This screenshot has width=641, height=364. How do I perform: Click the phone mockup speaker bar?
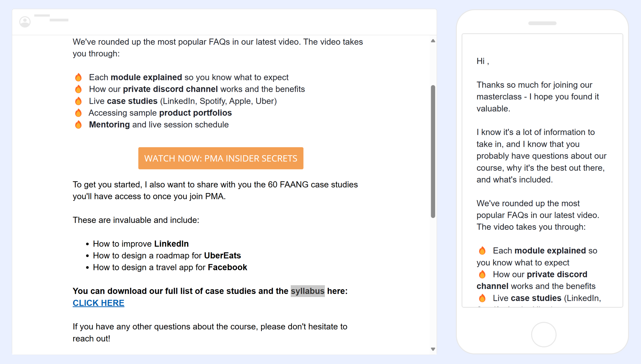pyautogui.click(x=542, y=24)
